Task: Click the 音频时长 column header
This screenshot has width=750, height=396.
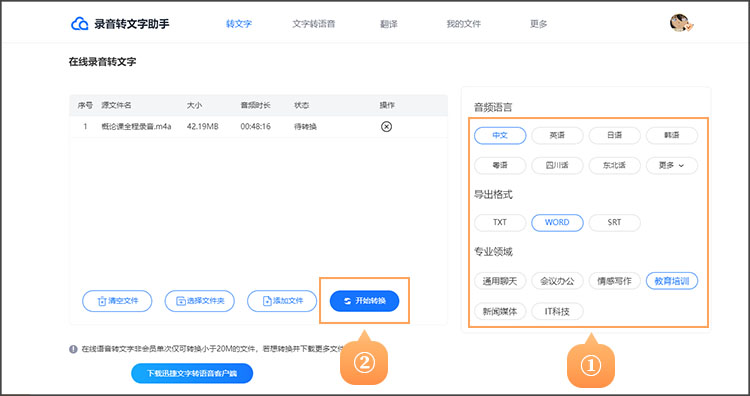Action: (x=255, y=105)
